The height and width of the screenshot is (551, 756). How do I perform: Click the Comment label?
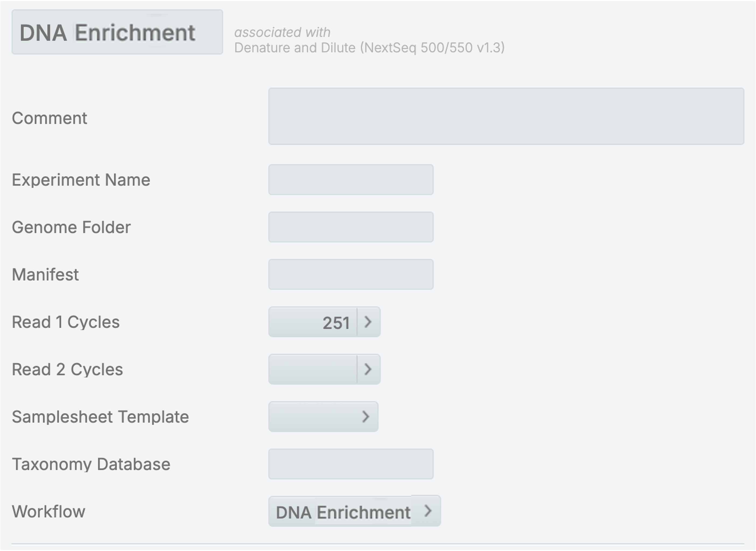click(49, 118)
